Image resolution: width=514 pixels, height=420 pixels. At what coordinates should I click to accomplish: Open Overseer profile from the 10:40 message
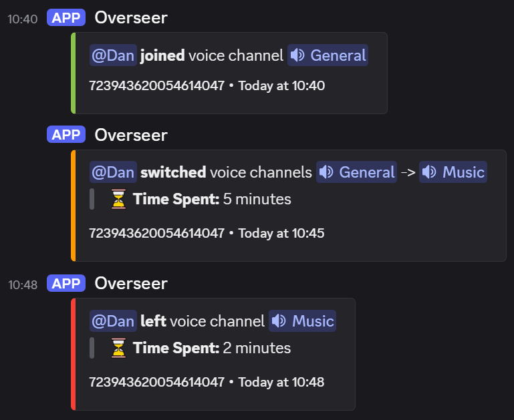131,18
